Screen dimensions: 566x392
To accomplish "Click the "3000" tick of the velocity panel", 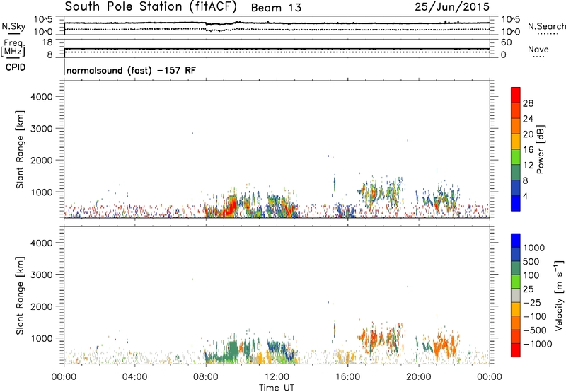I will [41, 275].
